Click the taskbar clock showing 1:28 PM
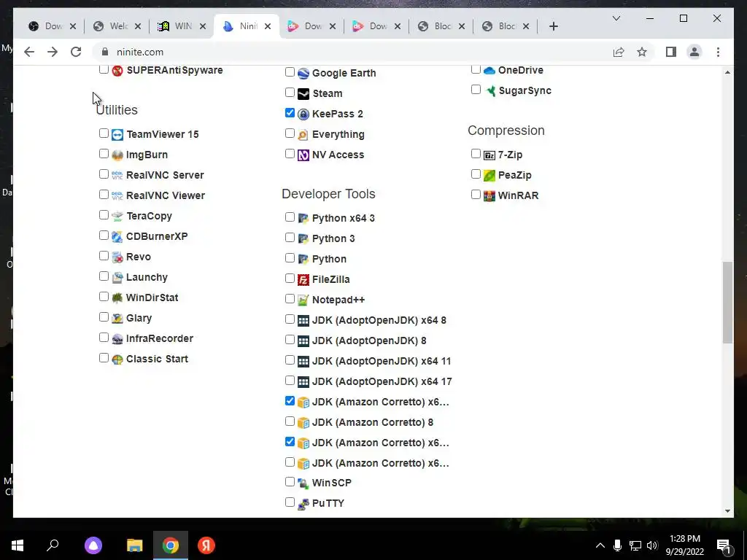This screenshot has height=560, width=747. point(684,545)
